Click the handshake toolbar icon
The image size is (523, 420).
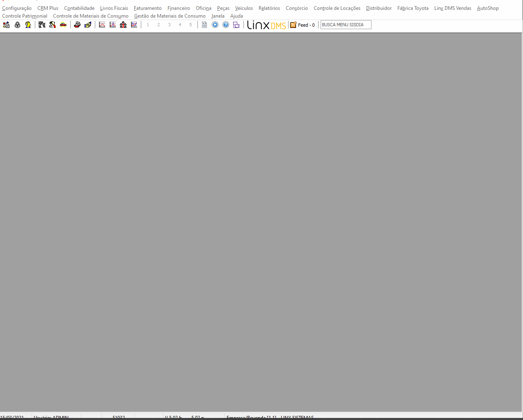88,25
